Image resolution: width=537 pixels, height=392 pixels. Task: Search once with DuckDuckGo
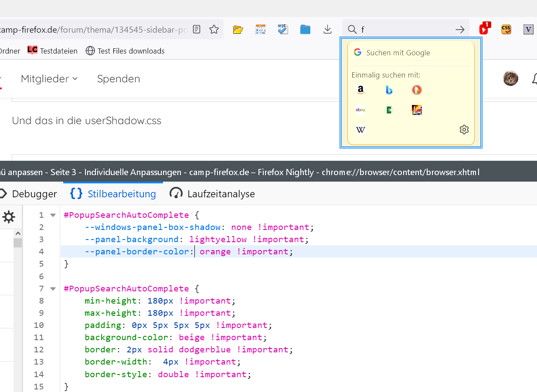pyautogui.click(x=417, y=90)
